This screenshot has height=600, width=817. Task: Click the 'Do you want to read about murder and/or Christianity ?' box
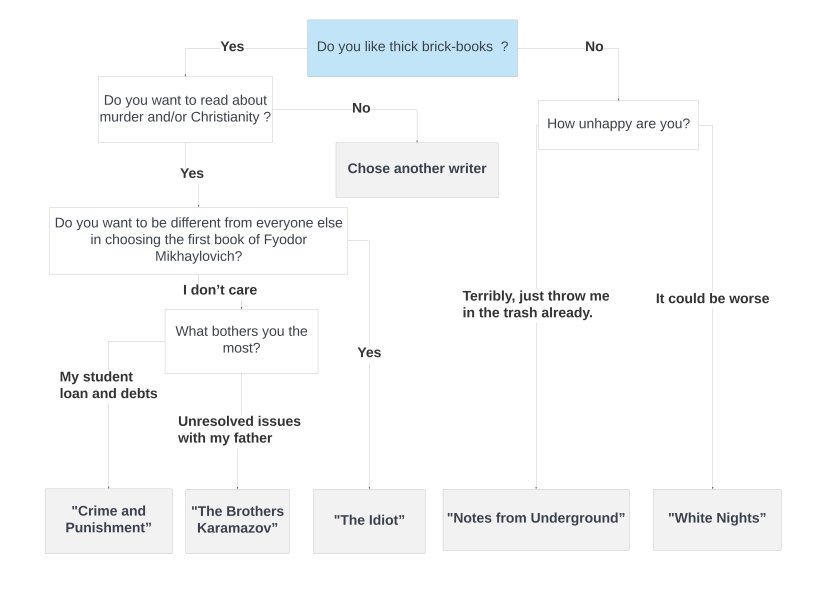tap(185, 109)
